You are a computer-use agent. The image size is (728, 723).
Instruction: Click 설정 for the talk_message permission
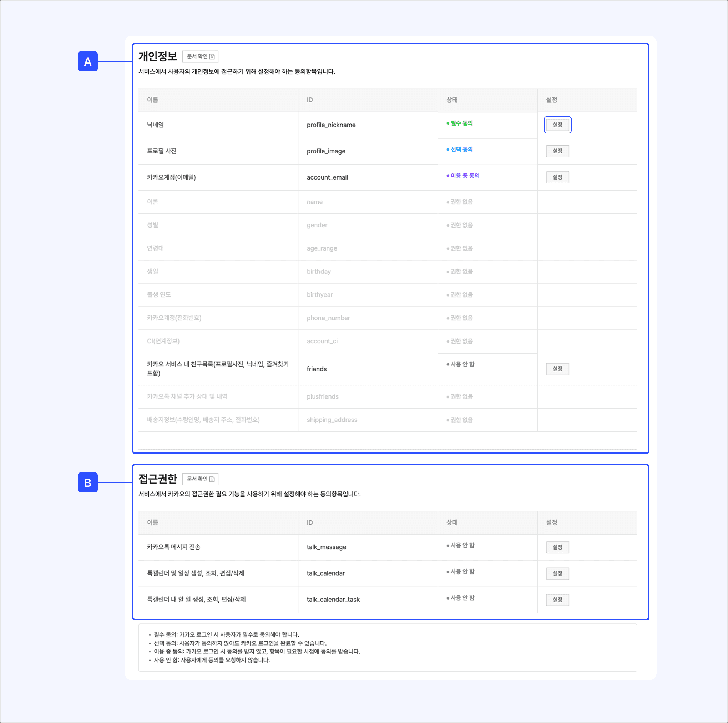pos(557,547)
